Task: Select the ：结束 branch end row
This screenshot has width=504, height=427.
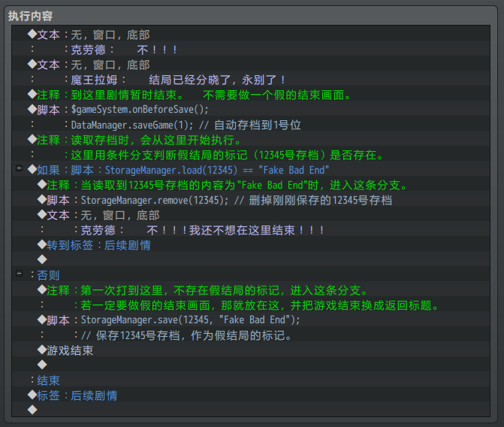Action: (251, 380)
